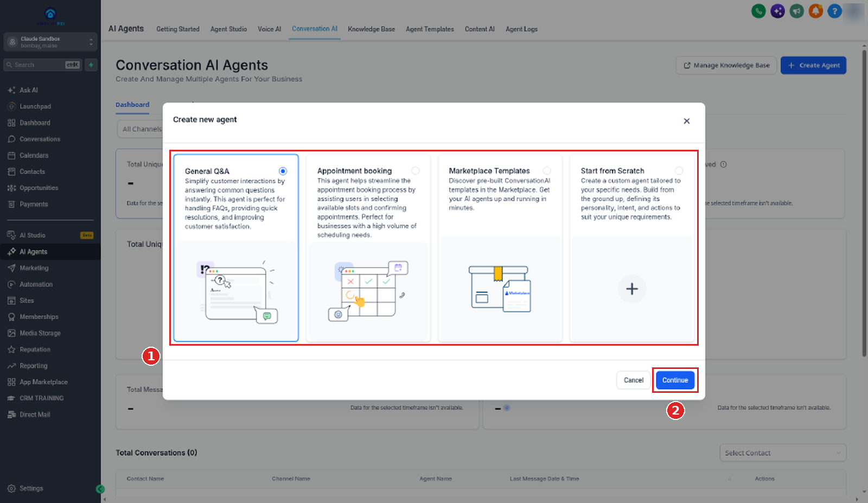Viewport: 868px width, 503px height.
Task: Close the Create new agent dialog
Action: coord(686,121)
